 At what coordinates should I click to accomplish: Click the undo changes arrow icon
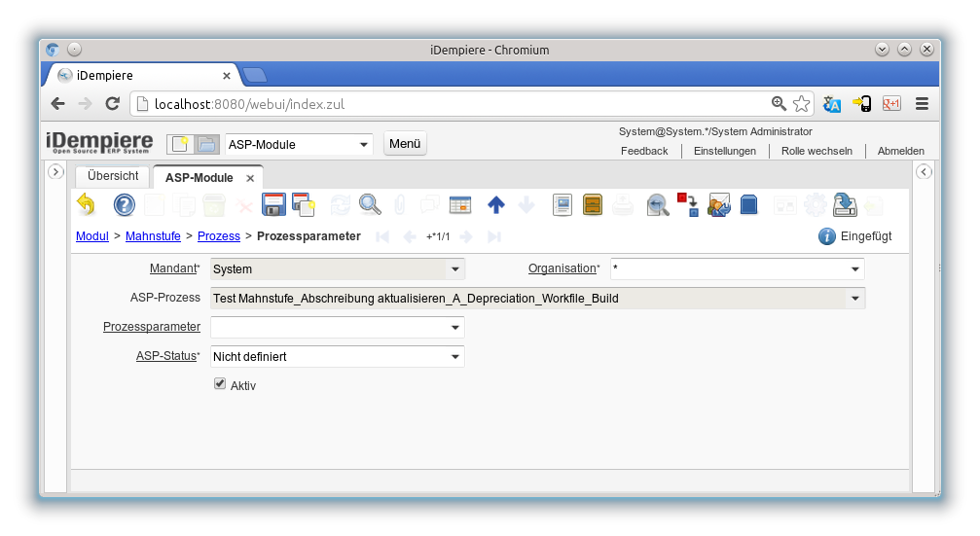(x=87, y=204)
